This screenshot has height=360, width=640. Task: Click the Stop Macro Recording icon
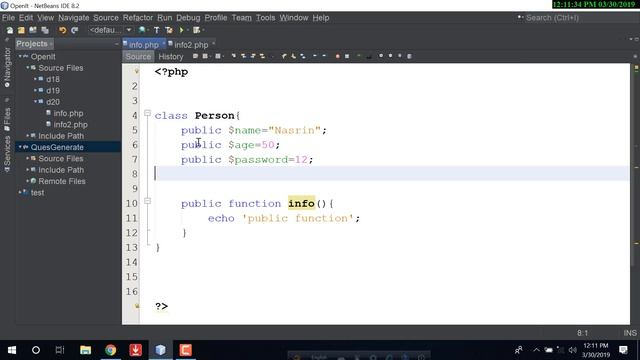[347, 56]
